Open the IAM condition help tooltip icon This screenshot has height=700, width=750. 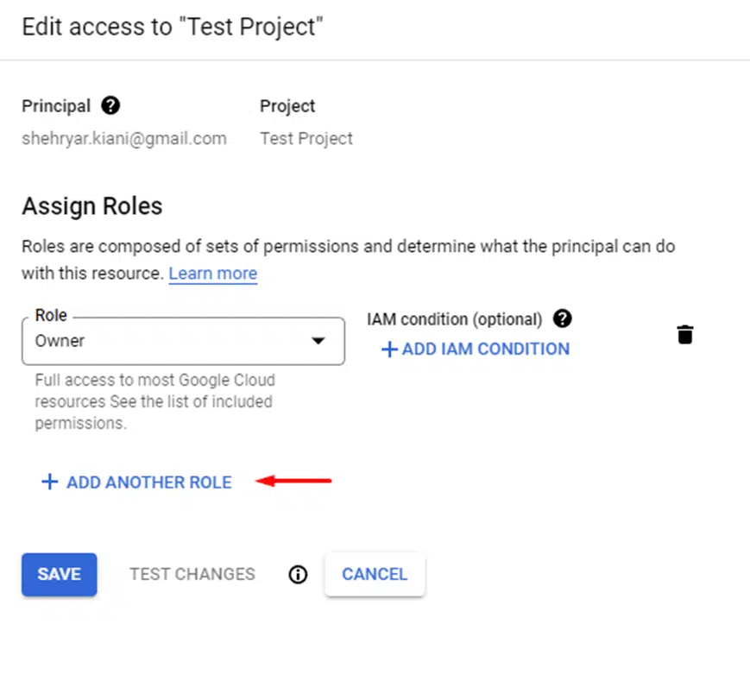tap(562, 318)
